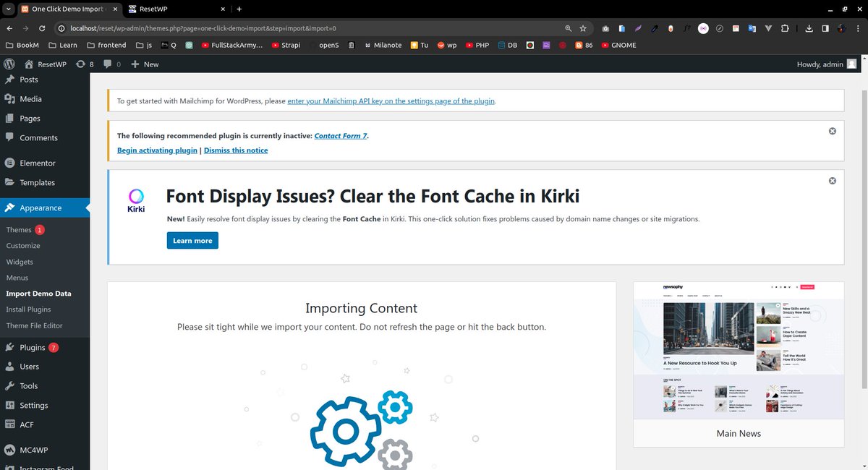
Task: Open comments bubble in admin bar
Action: 112,64
